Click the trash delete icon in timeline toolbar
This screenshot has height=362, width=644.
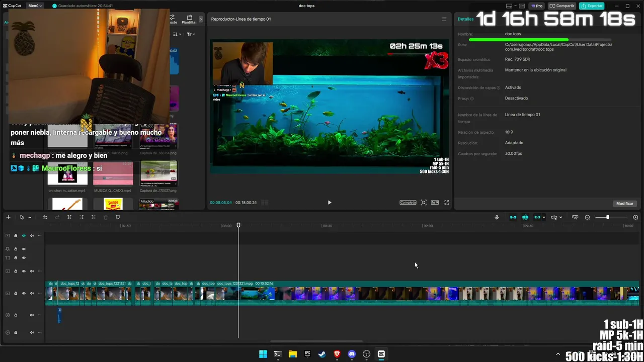pos(105,217)
